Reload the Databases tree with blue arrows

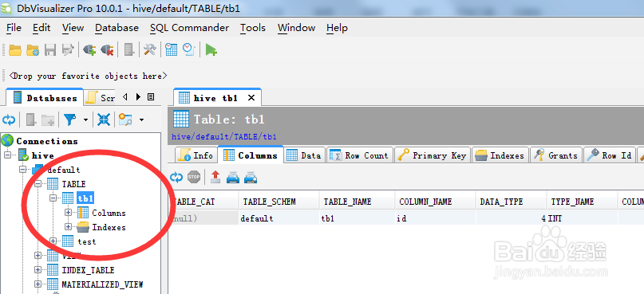(9, 120)
